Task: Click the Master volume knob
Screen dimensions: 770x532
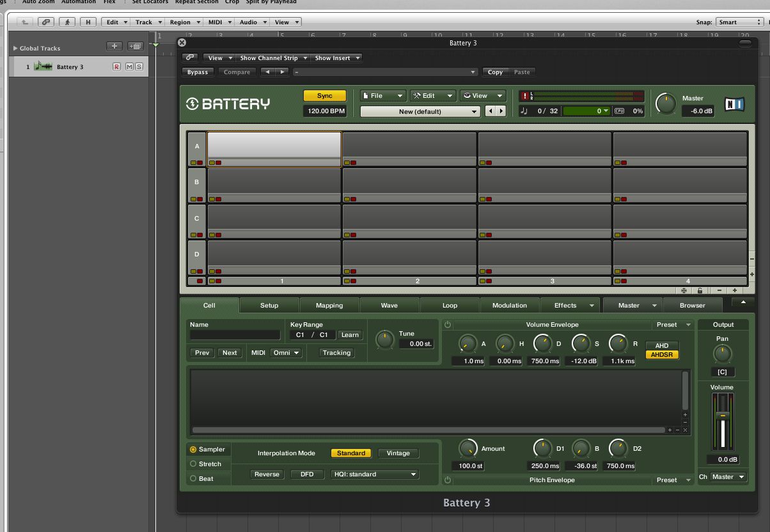Action: click(x=666, y=104)
